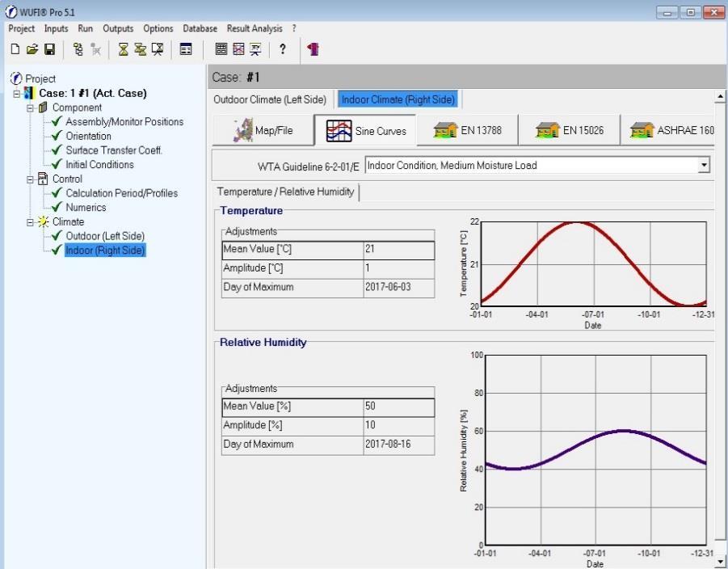Screen dimensions: 728x569
Task: Select the Indoor Climate (Right Side) tab
Action: pos(398,99)
